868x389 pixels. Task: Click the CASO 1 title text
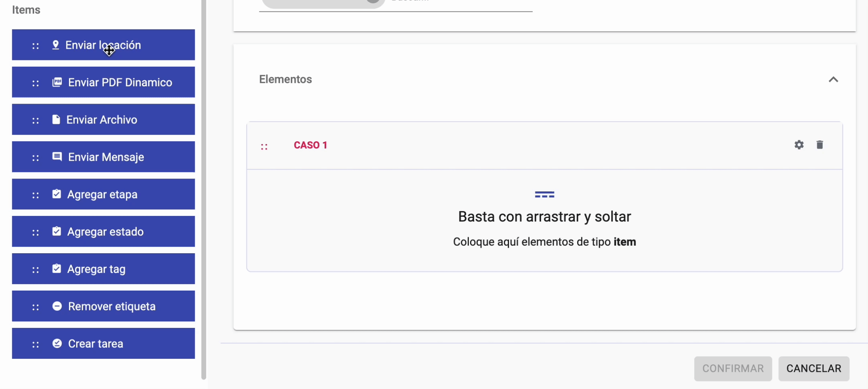pos(310,145)
